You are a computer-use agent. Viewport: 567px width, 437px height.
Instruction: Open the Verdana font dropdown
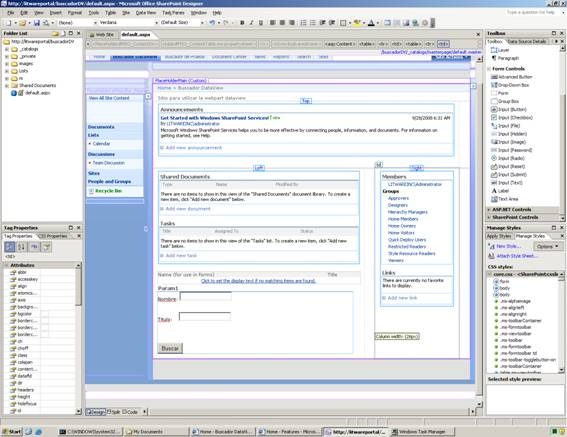157,23
